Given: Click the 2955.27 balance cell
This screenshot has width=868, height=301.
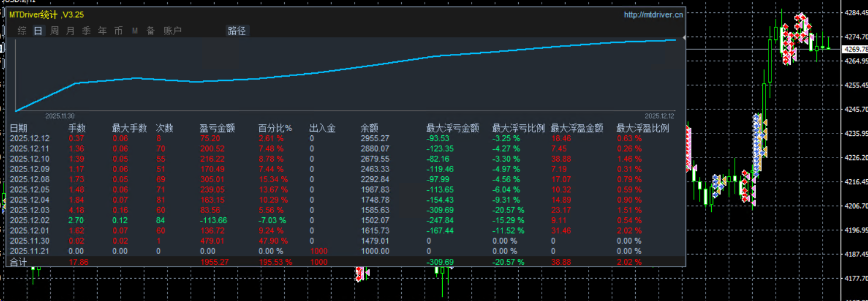Looking at the screenshot, I should click(x=375, y=138).
